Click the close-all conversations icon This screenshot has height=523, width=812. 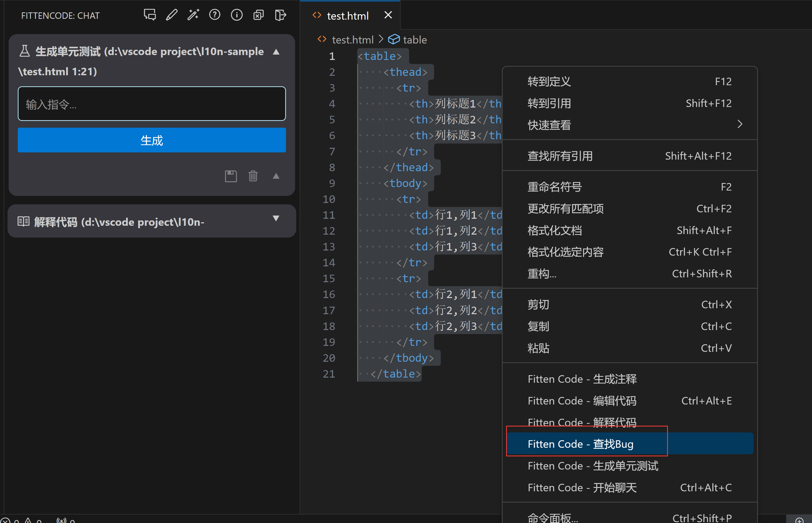pos(259,15)
